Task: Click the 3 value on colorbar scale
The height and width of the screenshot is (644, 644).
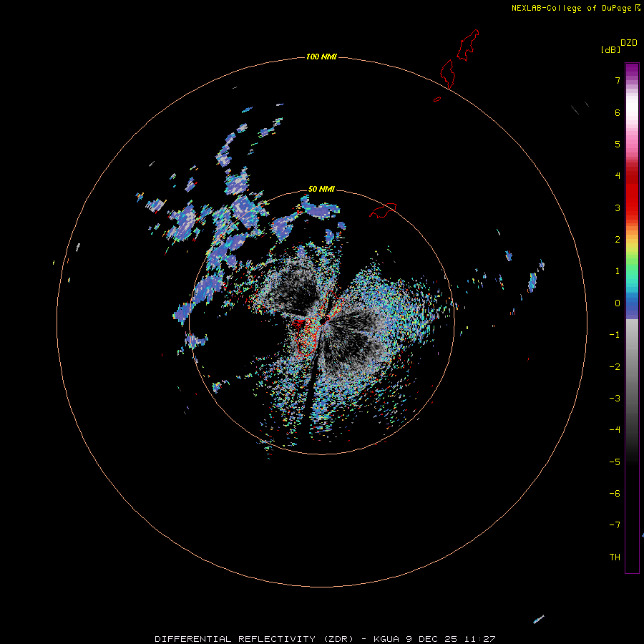Action: [618, 208]
